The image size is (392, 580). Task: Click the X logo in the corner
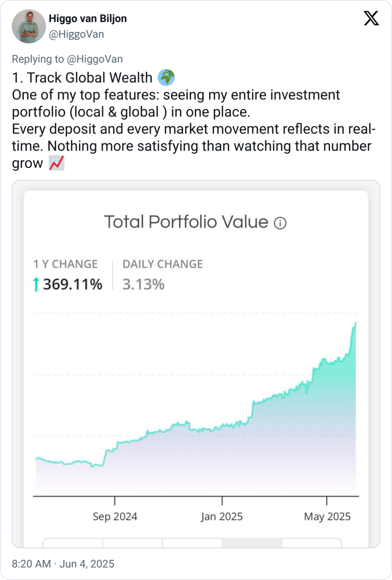[371, 18]
